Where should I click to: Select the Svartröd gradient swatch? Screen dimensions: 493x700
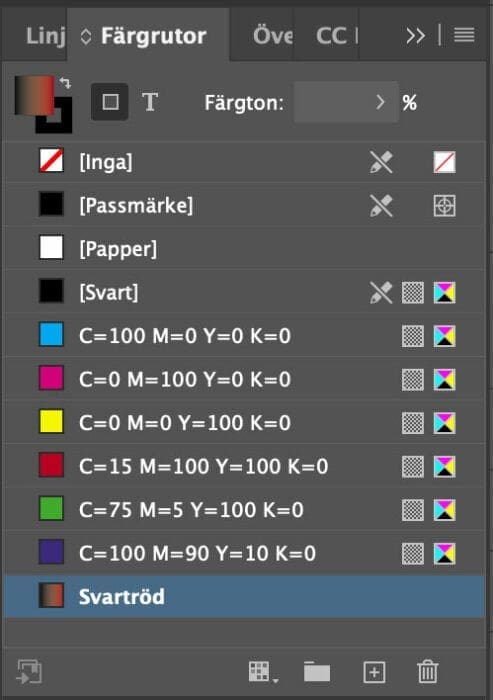pyautogui.click(x=245, y=596)
